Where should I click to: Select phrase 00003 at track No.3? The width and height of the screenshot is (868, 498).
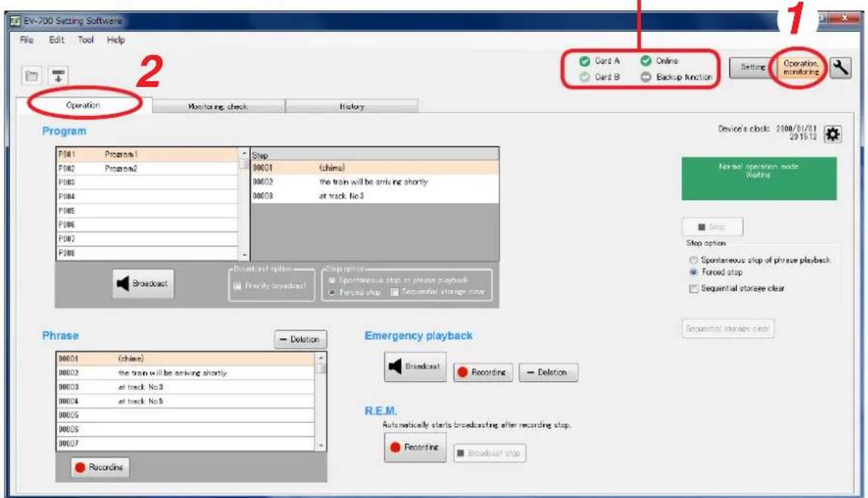tap(186, 386)
